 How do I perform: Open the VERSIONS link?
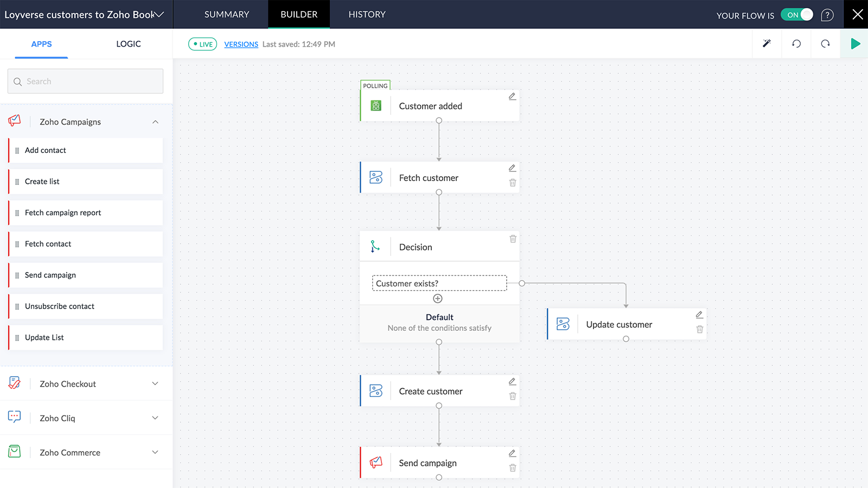tap(241, 44)
